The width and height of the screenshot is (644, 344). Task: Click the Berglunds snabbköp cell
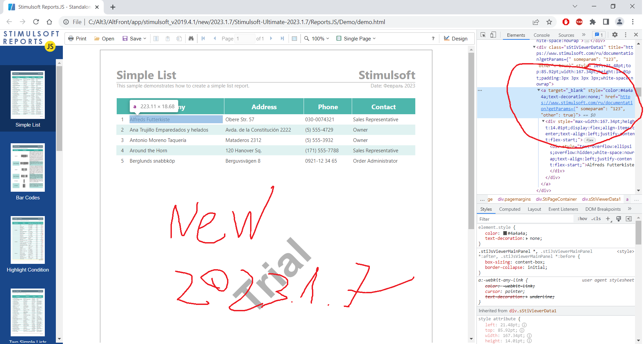click(152, 161)
